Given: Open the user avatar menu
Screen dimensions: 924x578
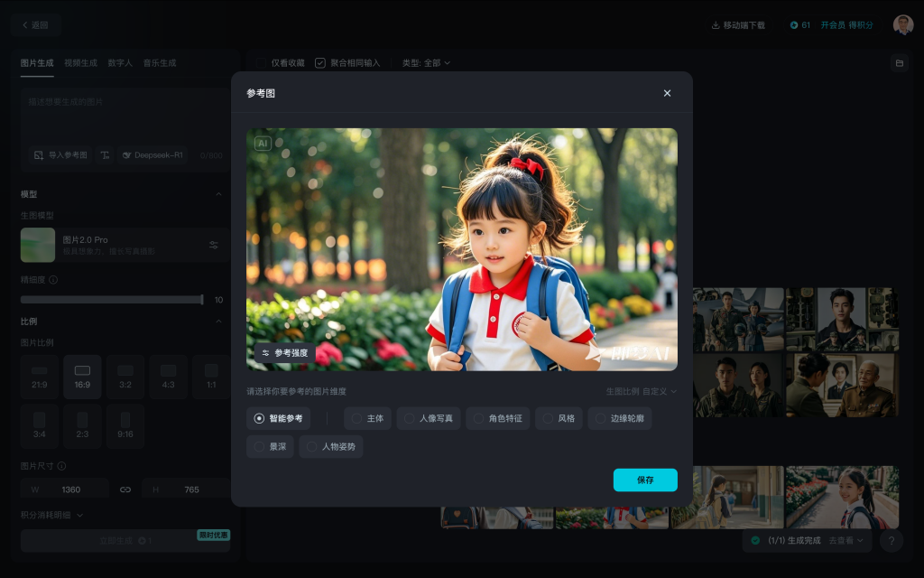Looking at the screenshot, I should coord(902,24).
